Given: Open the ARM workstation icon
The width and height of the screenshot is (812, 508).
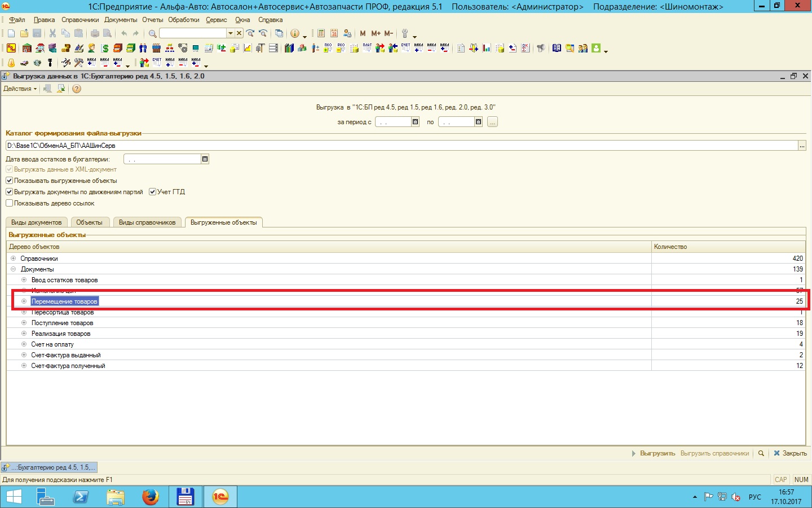Looking at the screenshot, I should coord(11,48).
